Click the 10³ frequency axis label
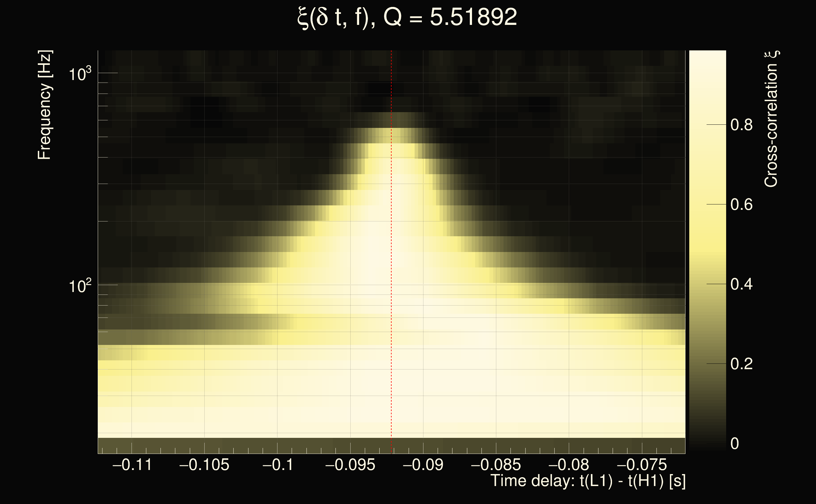The height and width of the screenshot is (504, 816). point(80,73)
